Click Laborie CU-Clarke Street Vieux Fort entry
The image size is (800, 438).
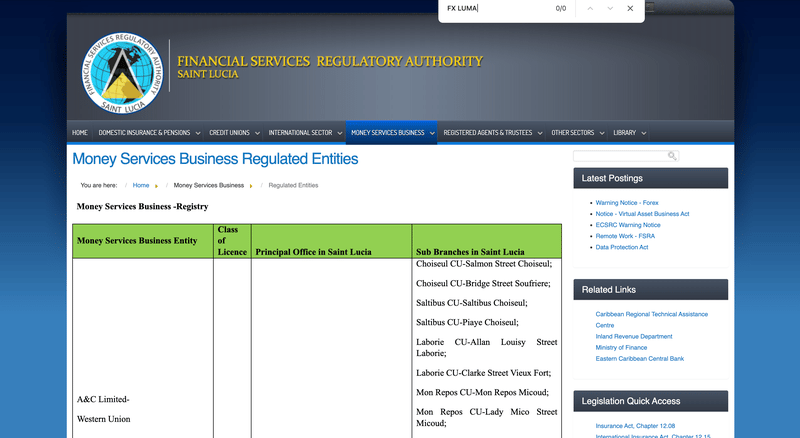(483, 373)
